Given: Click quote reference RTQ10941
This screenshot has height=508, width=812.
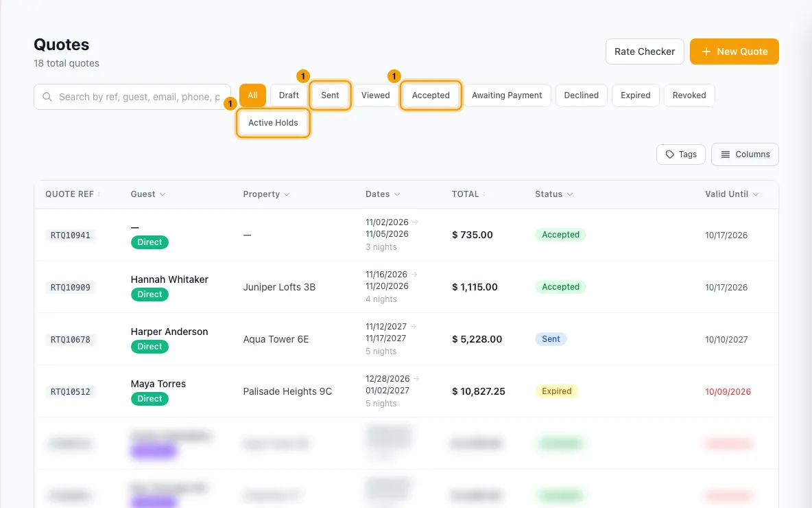Looking at the screenshot, I should click(x=71, y=235).
